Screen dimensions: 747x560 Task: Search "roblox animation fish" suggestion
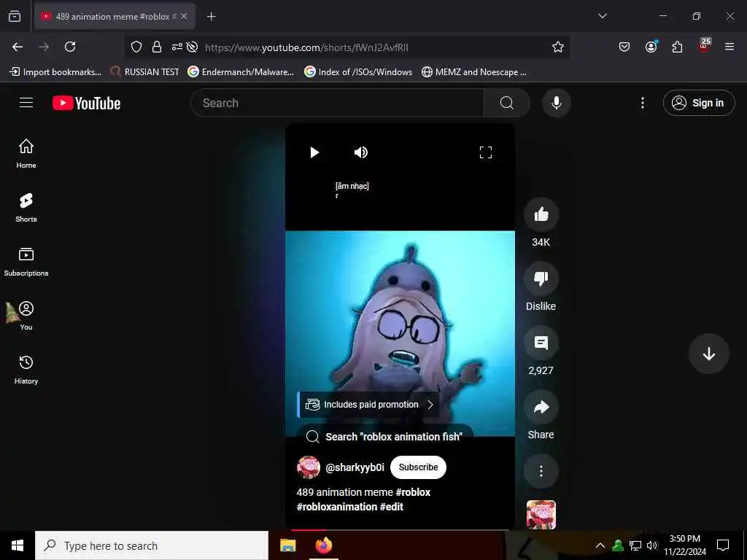(385, 437)
